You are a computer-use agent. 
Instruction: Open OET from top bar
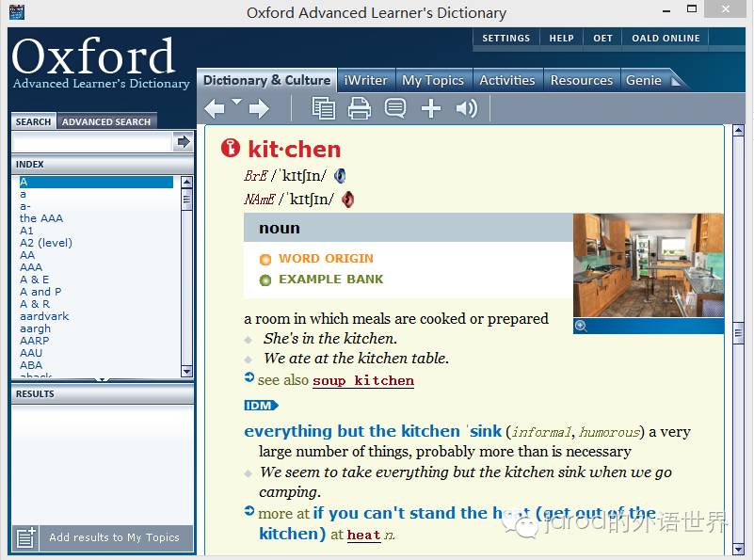[x=602, y=39]
